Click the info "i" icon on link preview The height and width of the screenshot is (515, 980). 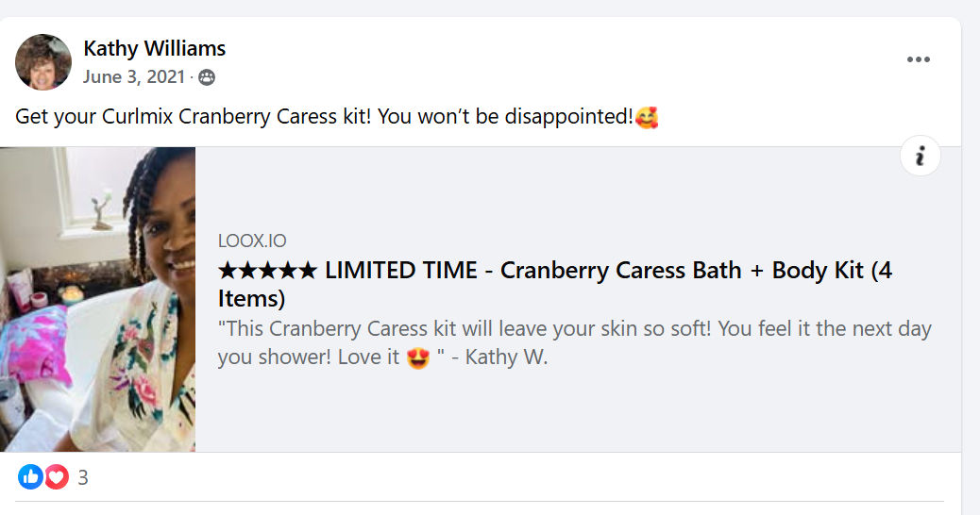[x=920, y=156]
